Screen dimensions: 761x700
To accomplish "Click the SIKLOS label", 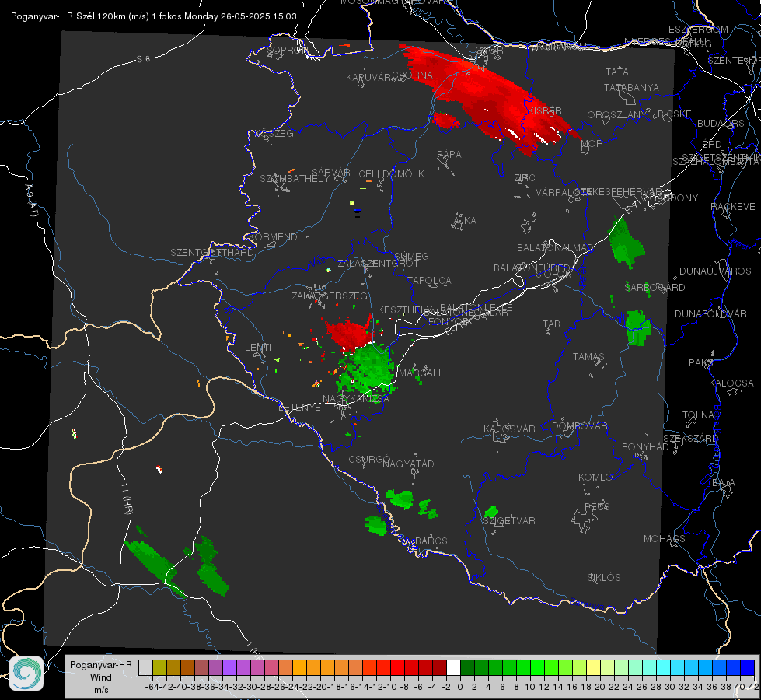I will click(x=604, y=578).
